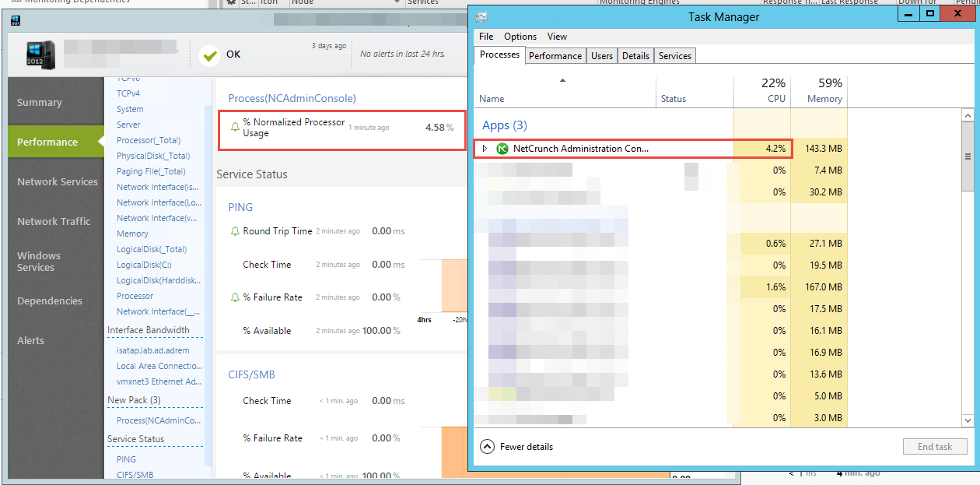Click the CIFS/SMB section heading
The width and height of the screenshot is (980, 485).
[251, 374]
